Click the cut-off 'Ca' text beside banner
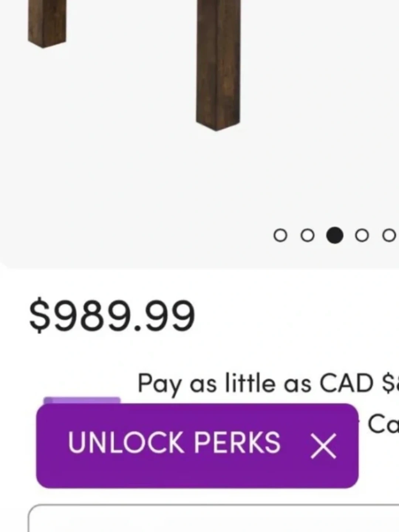This screenshot has width=399, height=532. coord(383,425)
